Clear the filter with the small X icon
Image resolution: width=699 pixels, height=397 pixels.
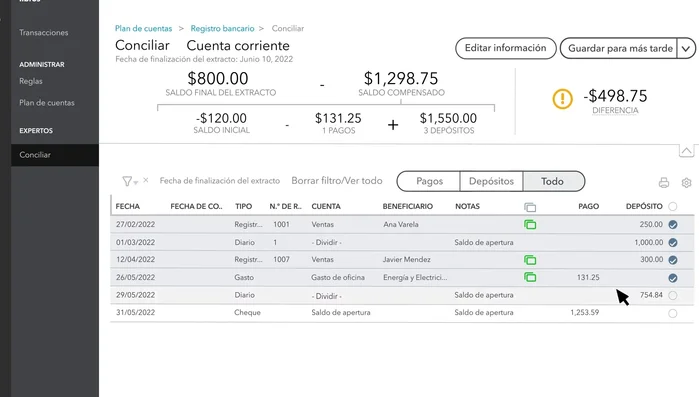(x=145, y=180)
